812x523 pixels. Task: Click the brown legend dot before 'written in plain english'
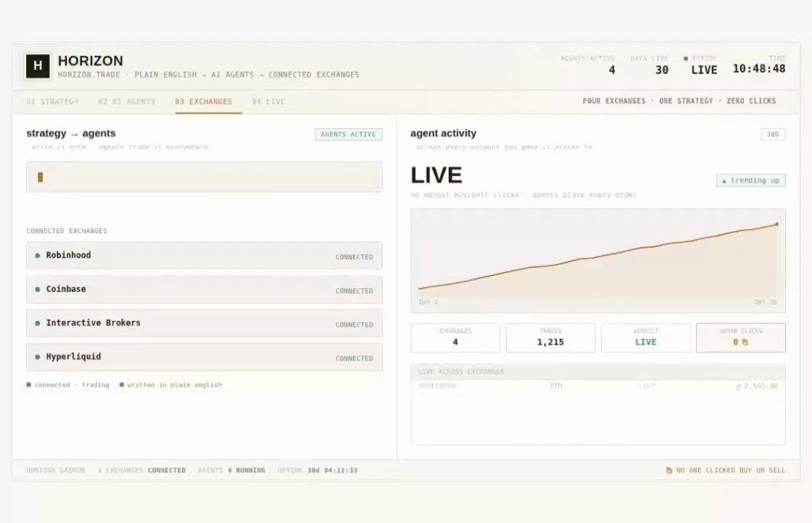(x=122, y=385)
